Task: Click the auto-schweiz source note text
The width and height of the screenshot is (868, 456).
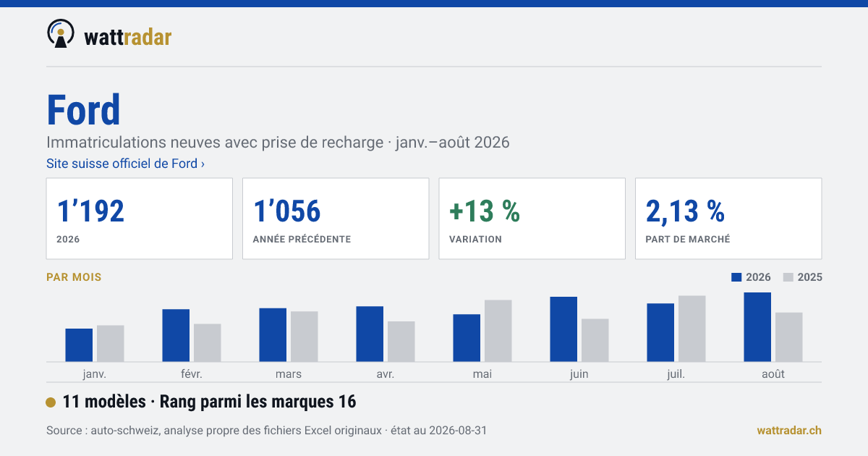Action: click(x=267, y=431)
